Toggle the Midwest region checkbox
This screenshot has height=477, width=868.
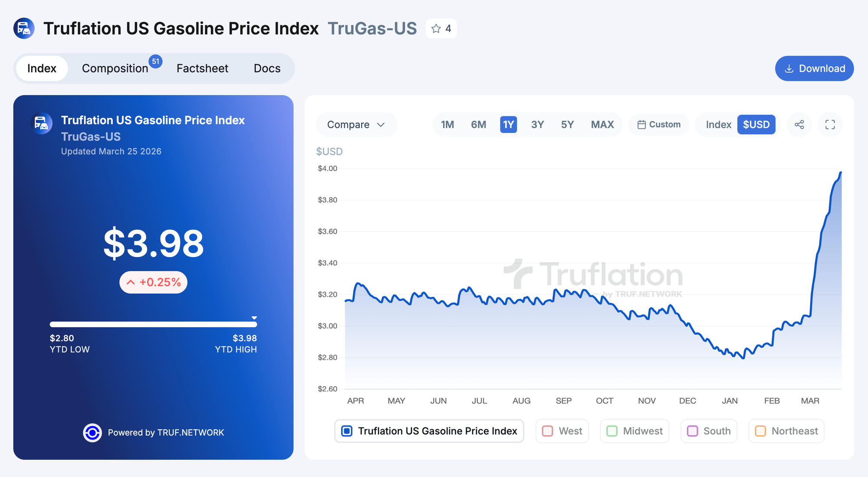tap(612, 431)
